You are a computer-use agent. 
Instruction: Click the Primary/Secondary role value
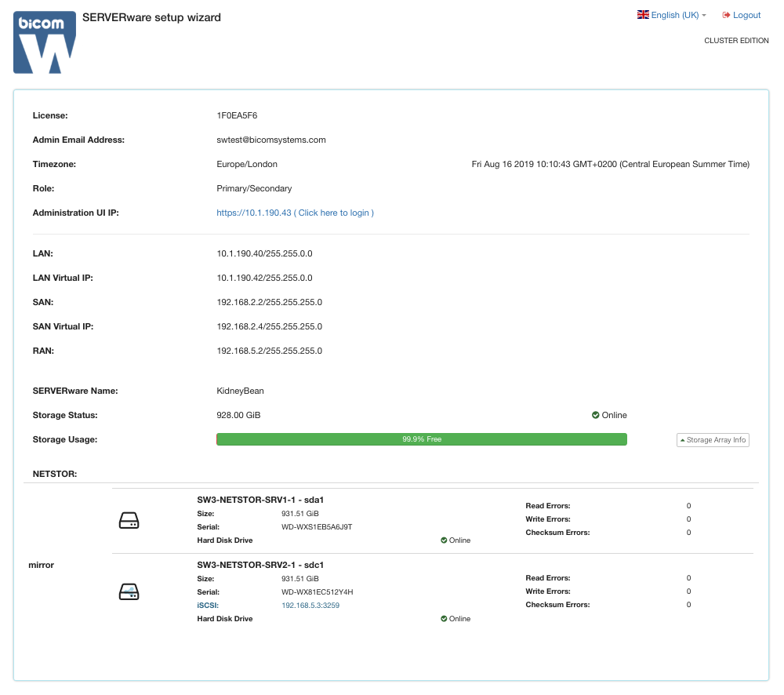coord(254,188)
